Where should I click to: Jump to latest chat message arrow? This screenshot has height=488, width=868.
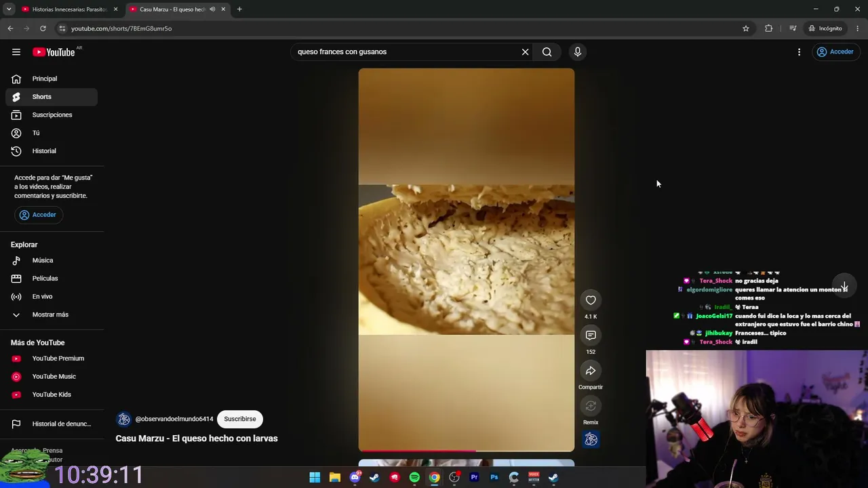(x=844, y=285)
